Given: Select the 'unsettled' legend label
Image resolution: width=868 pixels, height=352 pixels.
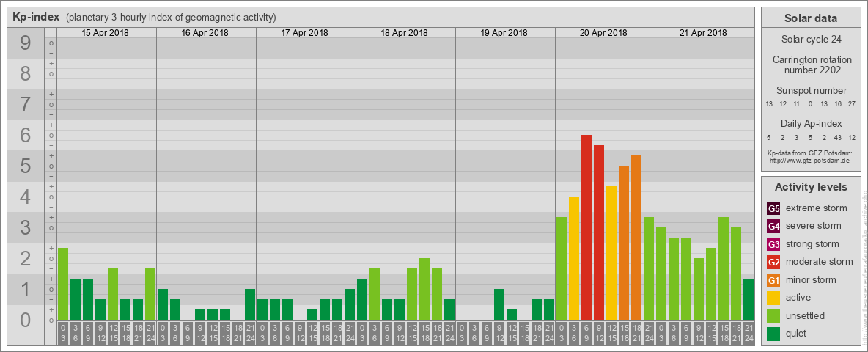Looking at the screenshot, I should pos(806,315).
